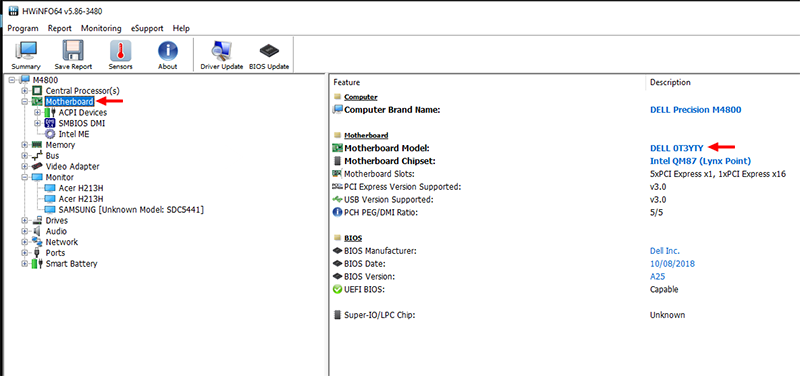
Task: Click the Smart Battery icon
Action: 37,264
